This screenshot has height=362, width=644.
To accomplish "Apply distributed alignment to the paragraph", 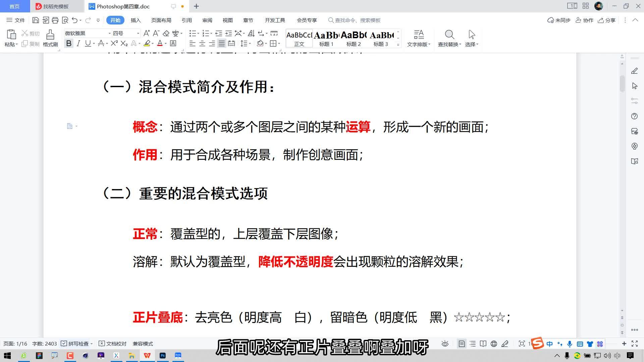I will (231, 43).
